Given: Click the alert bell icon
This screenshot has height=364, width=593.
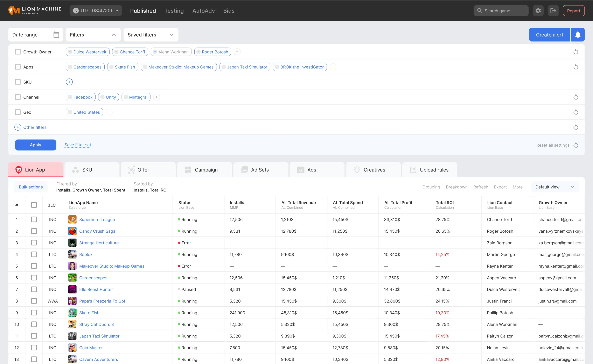Looking at the screenshot, I should pos(578,35).
